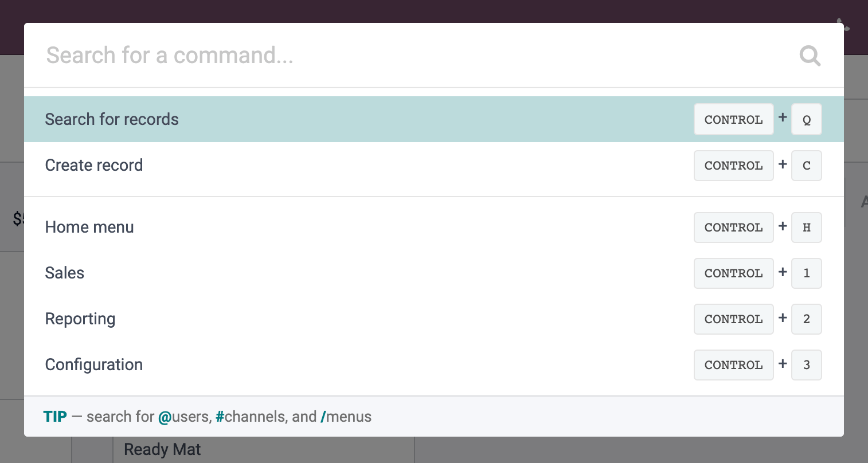
Task: Click the magnifying glass search icon
Action: pyautogui.click(x=810, y=56)
